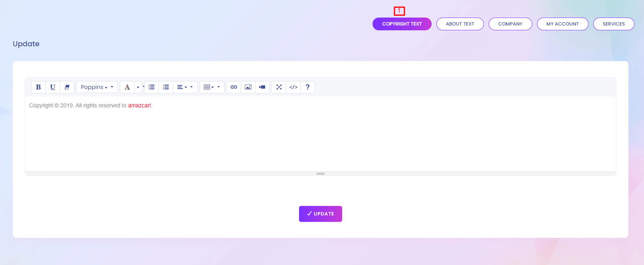Open the Company tab
The width and height of the screenshot is (644, 265).
(x=510, y=24)
